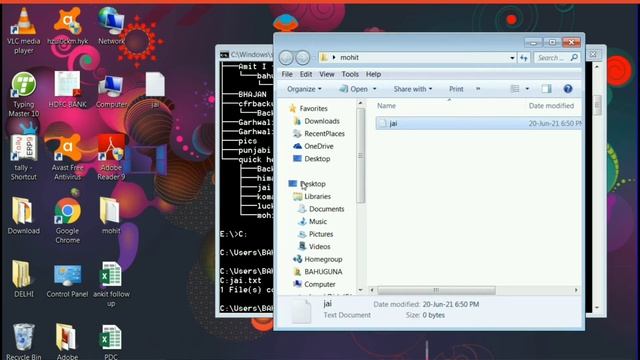Click the navigation pane vertical scrollbar
This screenshot has width=640, height=360.
360,156
